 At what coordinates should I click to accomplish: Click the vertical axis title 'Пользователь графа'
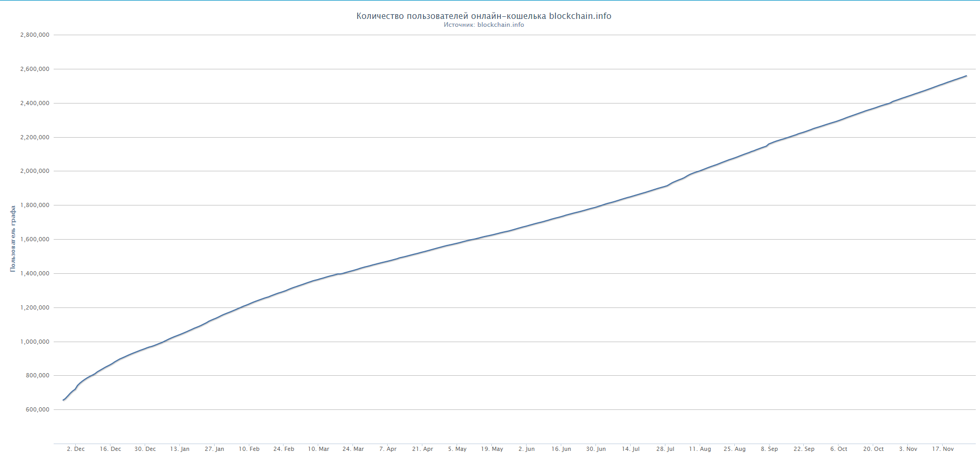[x=13, y=239]
